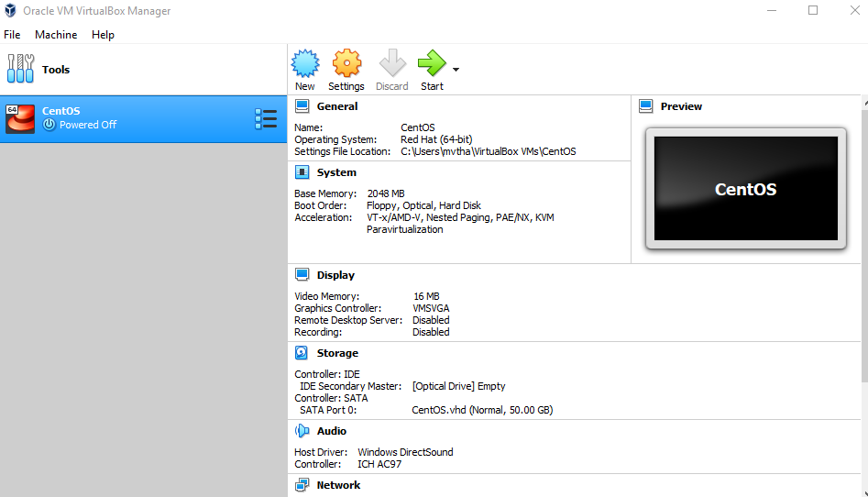This screenshot has width=868, height=497.
Task: Open the Display section heading link
Action: point(335,275)
